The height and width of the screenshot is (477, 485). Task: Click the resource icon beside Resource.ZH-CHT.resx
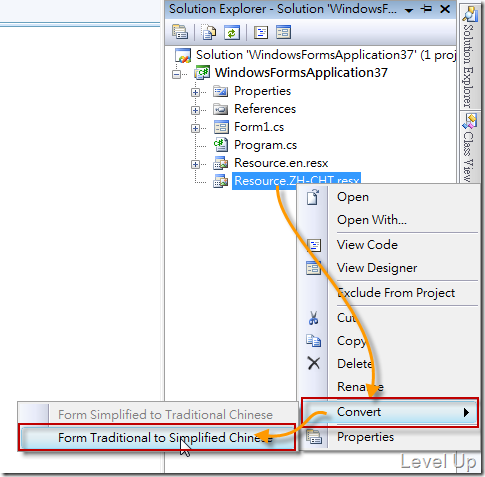(221, 181)
